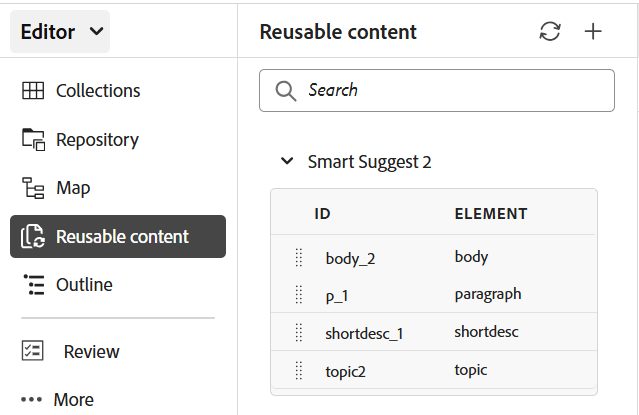Click the ELEMENT column header
Viewport: 639px width, 415px height.
[491, 214]
